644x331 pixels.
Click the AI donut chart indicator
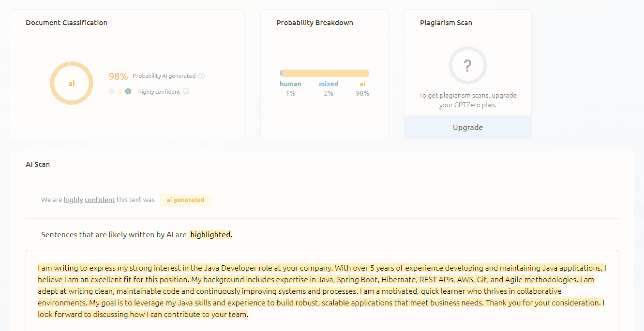[72, 83]
